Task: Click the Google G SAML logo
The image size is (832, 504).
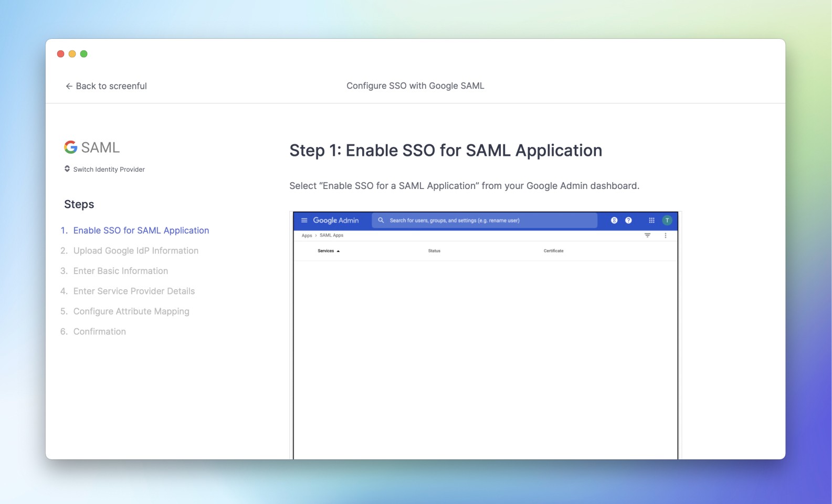Action: (92, 148)
